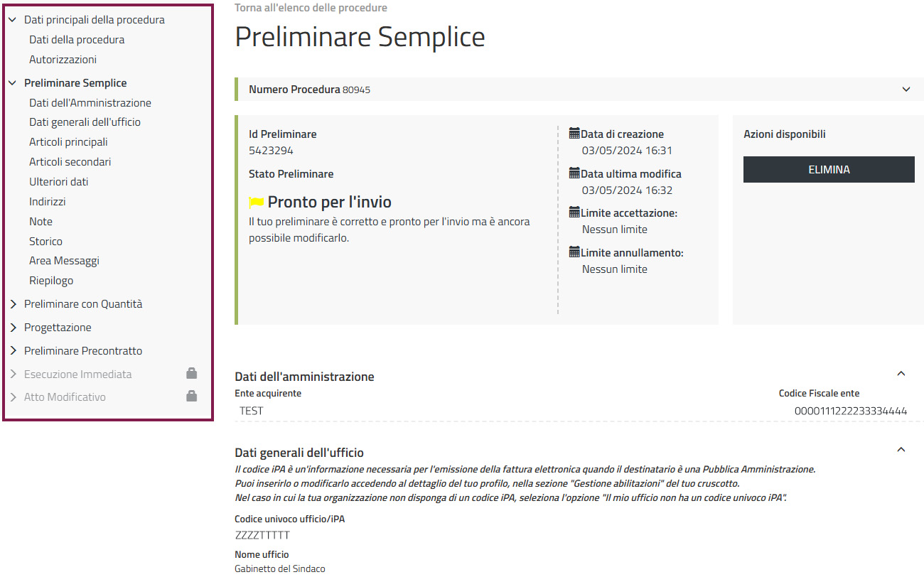Open Articoli principali in the sidebar
The height and width of the screenshot is (577, 924).
point(68,142)
